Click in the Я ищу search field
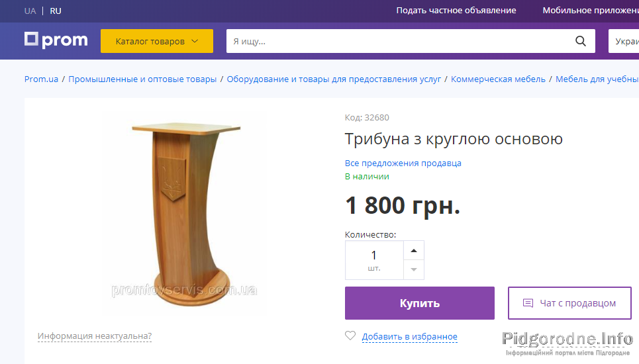639x364 pixels. [399, 41]
